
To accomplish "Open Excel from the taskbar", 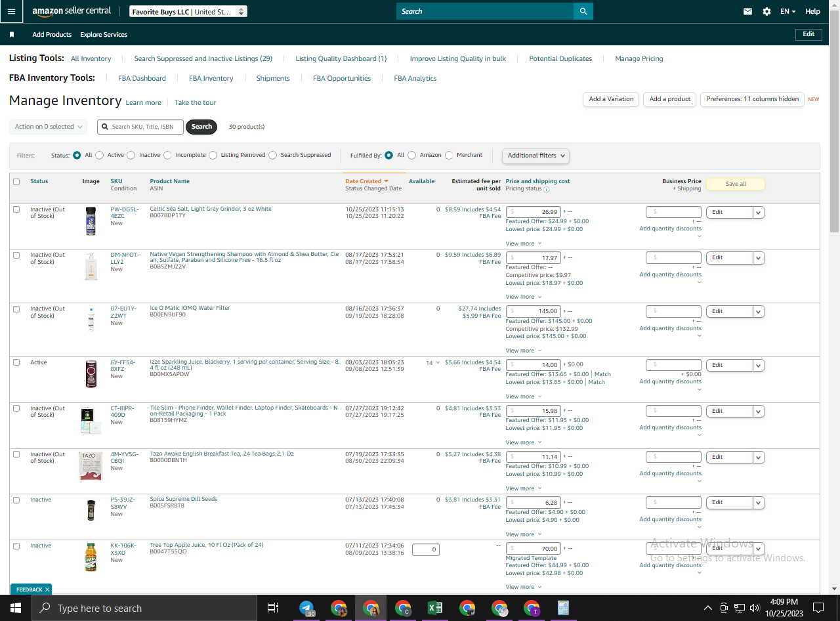I will 435,608.
